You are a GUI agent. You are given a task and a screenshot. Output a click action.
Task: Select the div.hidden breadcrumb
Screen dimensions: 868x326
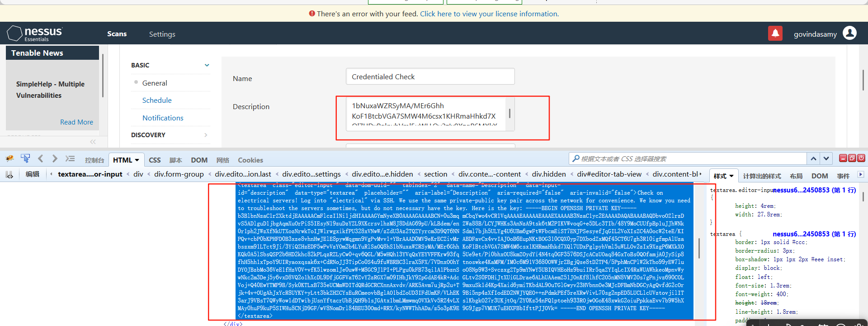[x=549, y=174]
